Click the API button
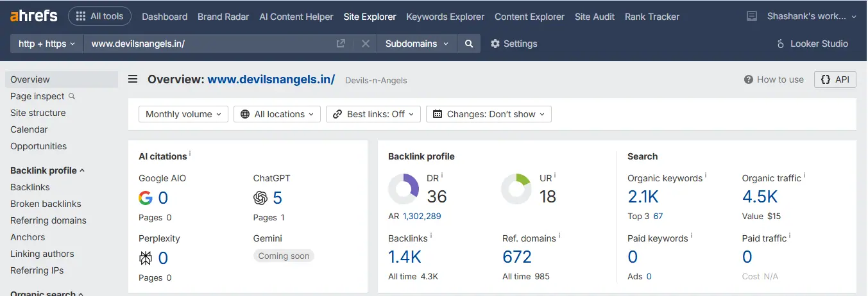The height and width of the screenshot is (296, 868). tap(835, 79)
